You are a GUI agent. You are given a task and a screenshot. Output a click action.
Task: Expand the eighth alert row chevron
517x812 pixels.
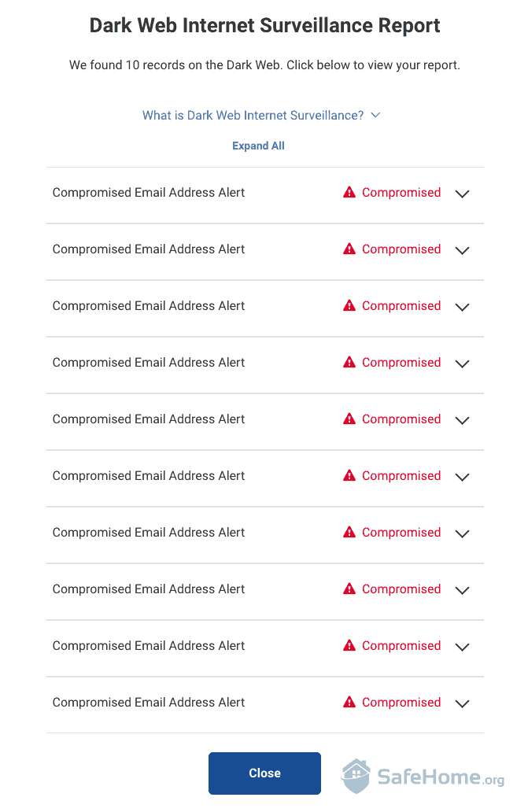462,590
